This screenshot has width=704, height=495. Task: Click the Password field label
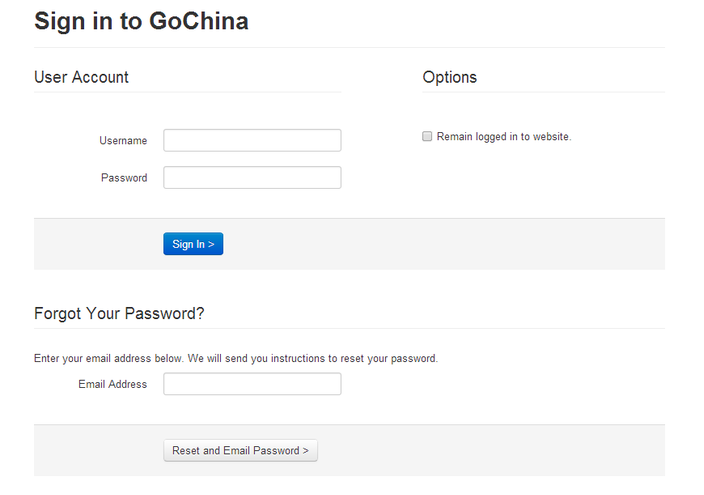[124, 178]
